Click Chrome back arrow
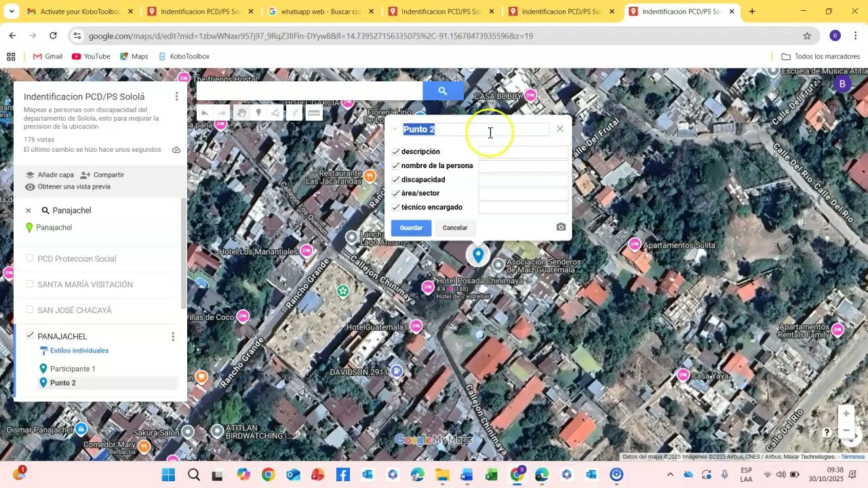 pyautogui.click(x=13, y=36)
